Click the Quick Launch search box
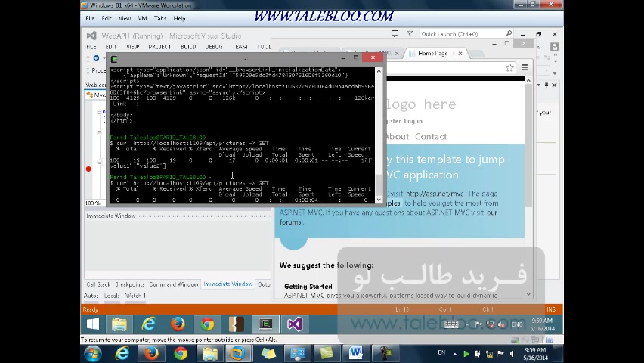Viewport: 644px width, 363px height. pyautogui.click(x=461, y=34)
